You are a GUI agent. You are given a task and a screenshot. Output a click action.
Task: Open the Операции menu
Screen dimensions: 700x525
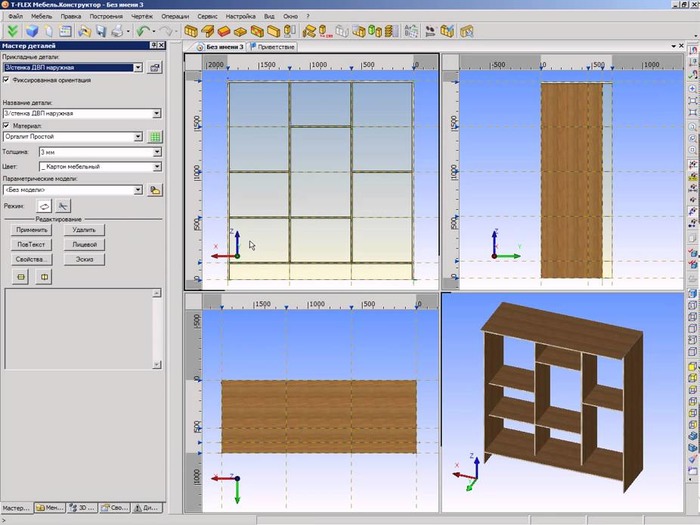(x=175, y=16)
